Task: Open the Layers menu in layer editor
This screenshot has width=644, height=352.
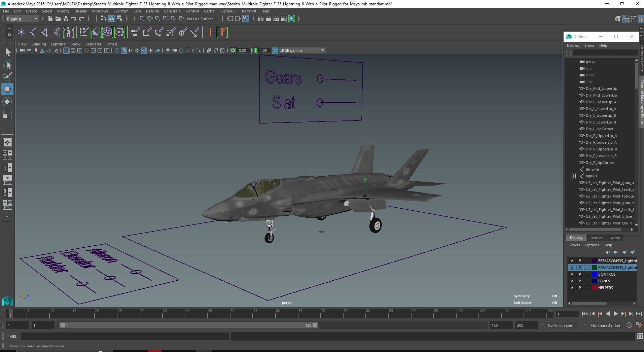Action: (575, 245)
